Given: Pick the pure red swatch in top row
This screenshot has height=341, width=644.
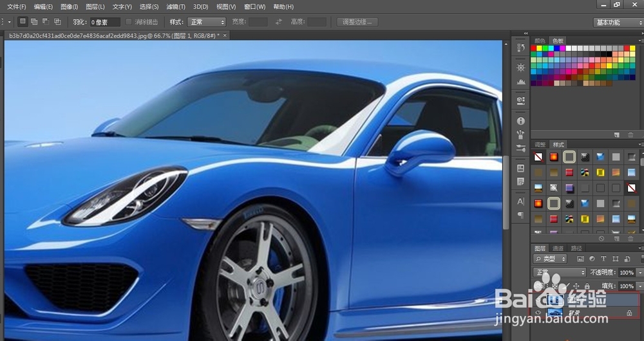Looking at the screenshot, I should (x=533, y=48).
